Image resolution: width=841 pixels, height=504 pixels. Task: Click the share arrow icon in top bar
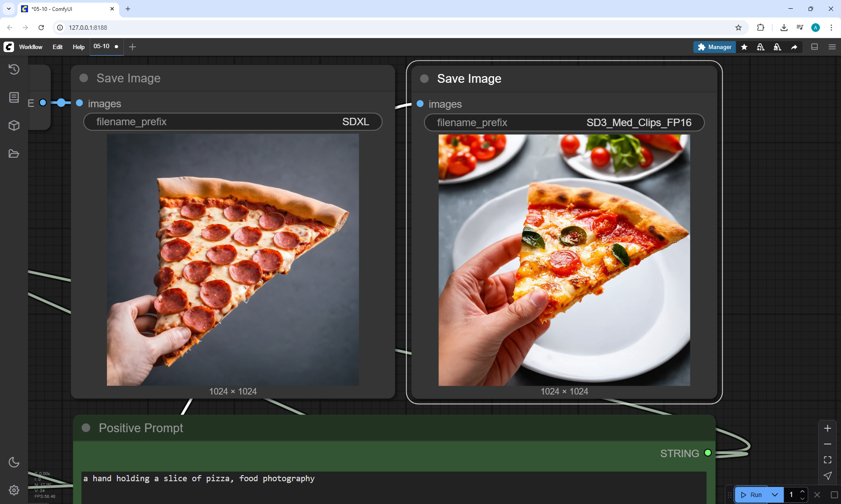click(794, 47)
